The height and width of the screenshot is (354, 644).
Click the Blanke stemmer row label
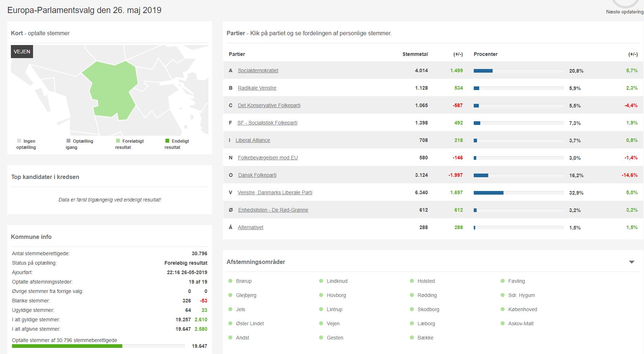[x=31, y=301]
